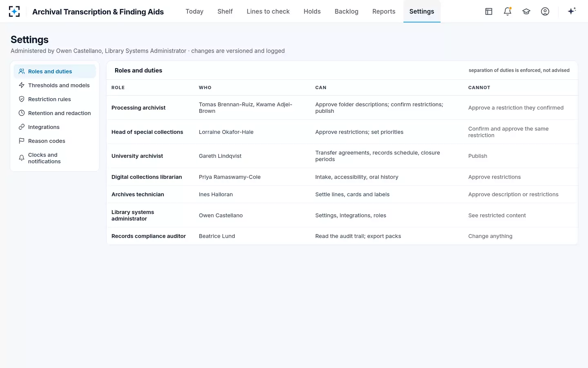
Task: Click the Clocks and notifications bell icon
Action: (22, 158)
